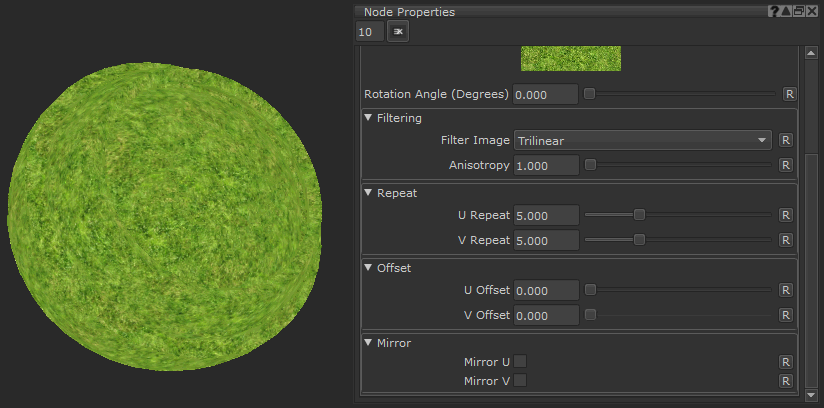This screenshot has height=408, width=824.
Task: Reset Anisotropy using the R button
Action: 785,165
